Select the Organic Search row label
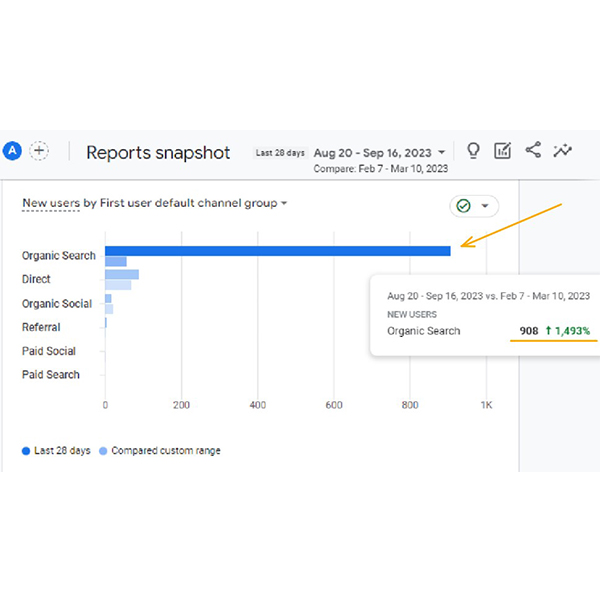The height and width of the screenshot is (600, 600). [59, 256]
